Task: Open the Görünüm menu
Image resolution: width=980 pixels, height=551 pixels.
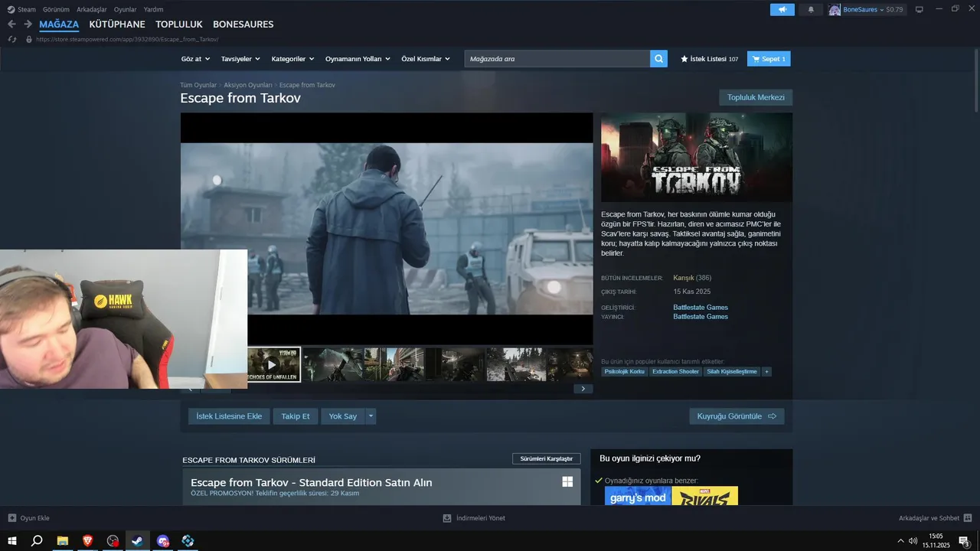Action: pos(56,9)
